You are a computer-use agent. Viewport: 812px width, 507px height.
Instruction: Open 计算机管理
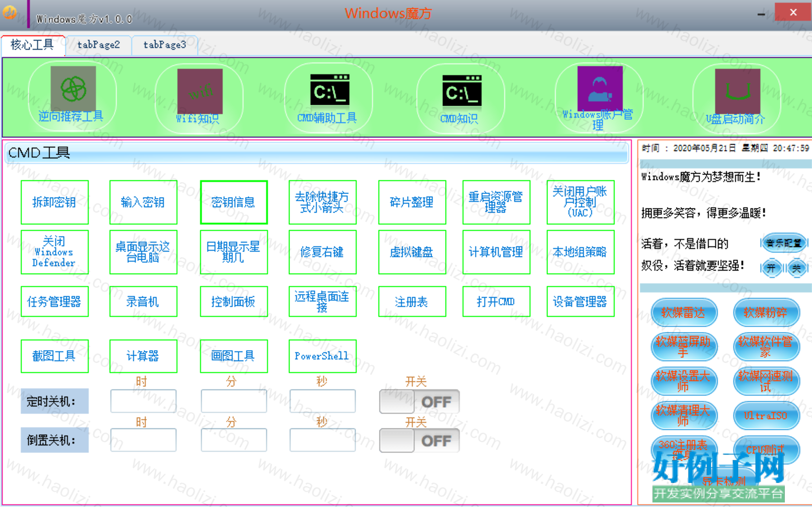[x=496, y=252]
